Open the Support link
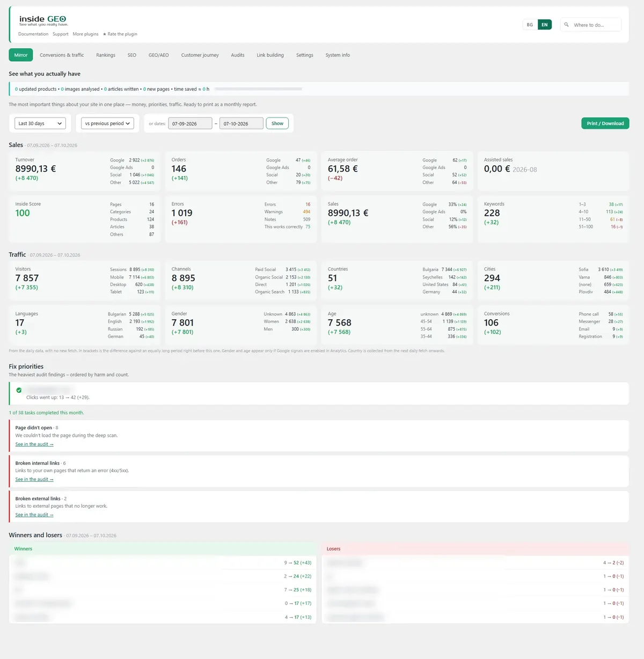This screenshot has width=644, height=659. (61, 34)
